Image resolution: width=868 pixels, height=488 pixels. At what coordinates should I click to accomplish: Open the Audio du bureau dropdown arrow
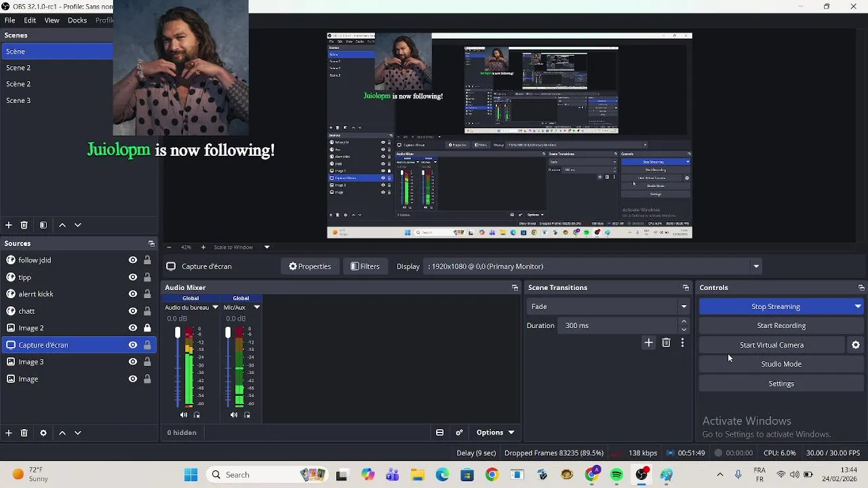coord(216,308)
